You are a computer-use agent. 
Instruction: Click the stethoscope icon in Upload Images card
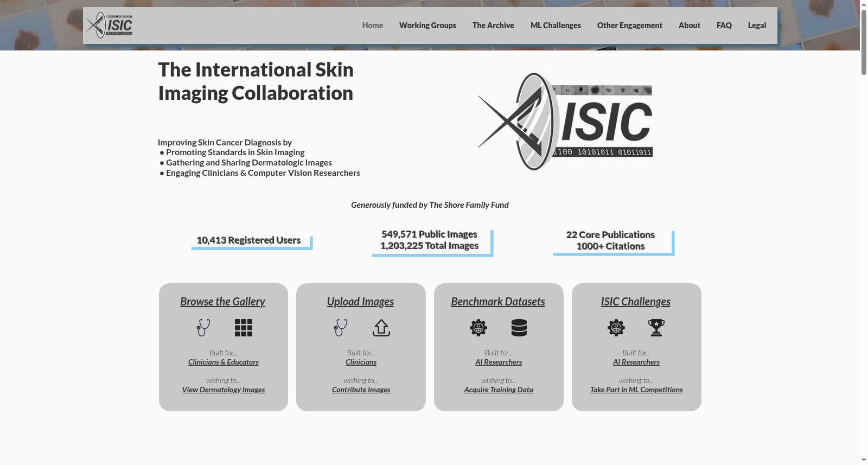click(x=341, y=327)
